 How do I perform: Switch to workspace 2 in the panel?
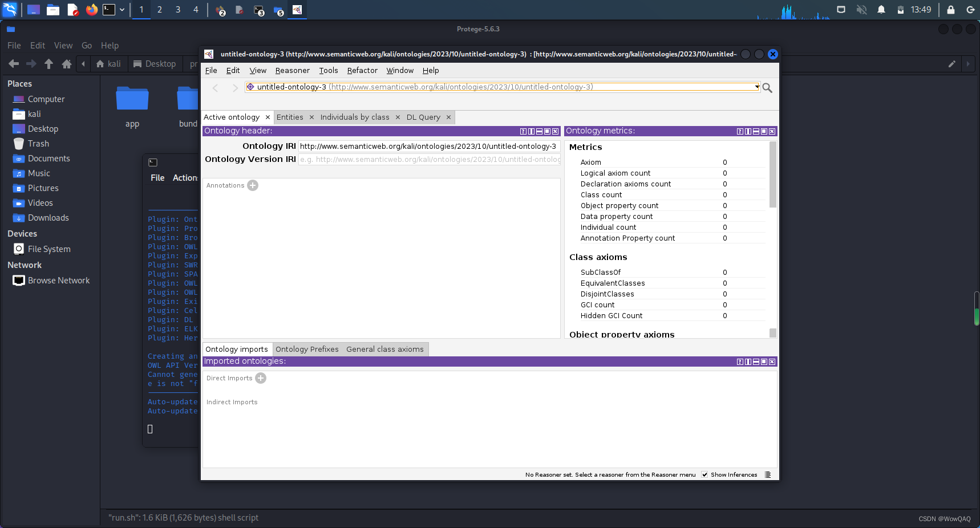coord(160,10)
